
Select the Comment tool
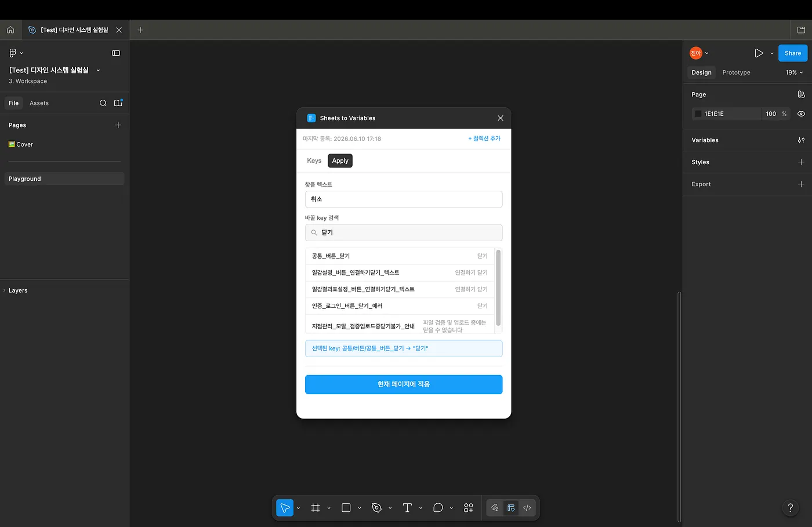pos(438,508)
